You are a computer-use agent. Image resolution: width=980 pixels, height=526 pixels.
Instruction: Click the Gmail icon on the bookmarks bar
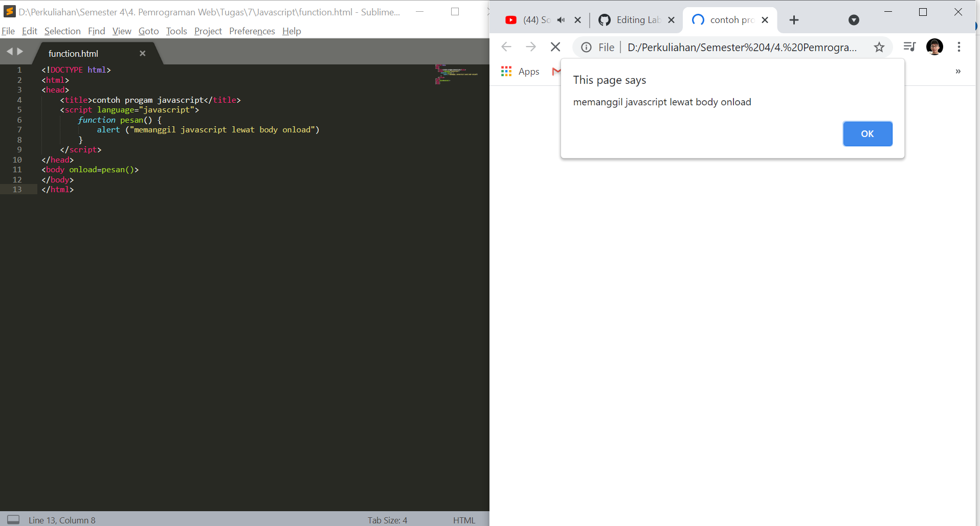pos(557,72)
